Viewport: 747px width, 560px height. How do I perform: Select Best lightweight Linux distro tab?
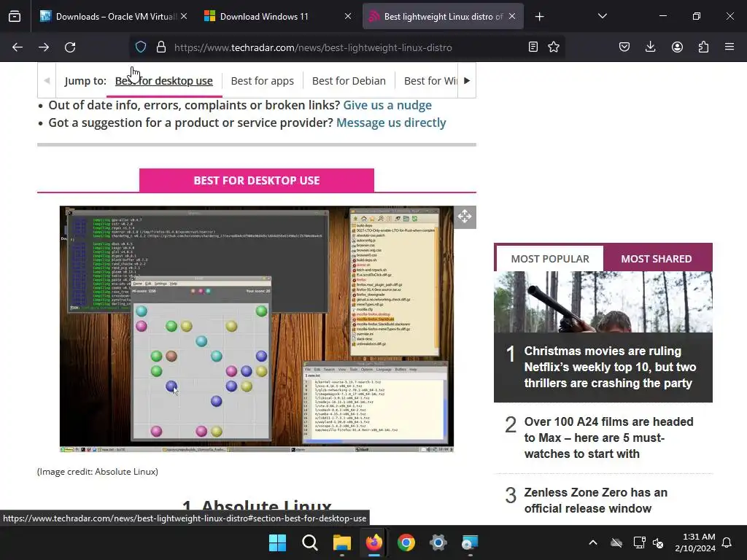point(443,16)
